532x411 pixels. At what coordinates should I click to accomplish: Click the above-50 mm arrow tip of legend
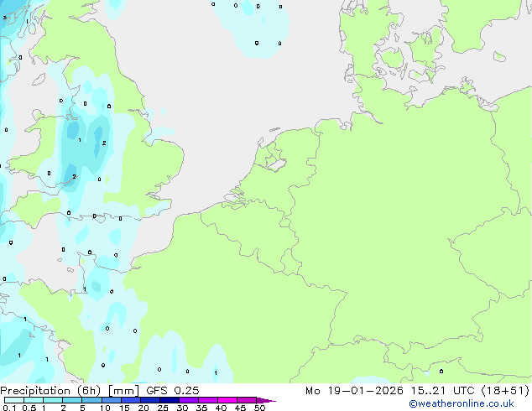pos(266,400)
